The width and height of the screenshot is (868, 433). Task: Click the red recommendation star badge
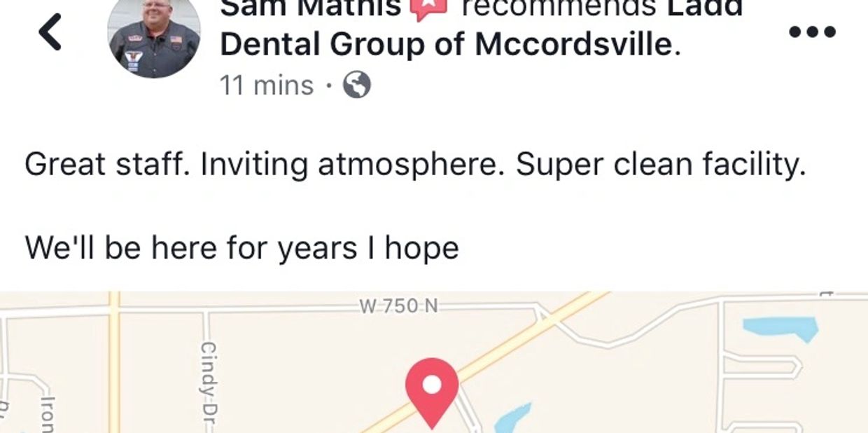[x=428, y=8]
